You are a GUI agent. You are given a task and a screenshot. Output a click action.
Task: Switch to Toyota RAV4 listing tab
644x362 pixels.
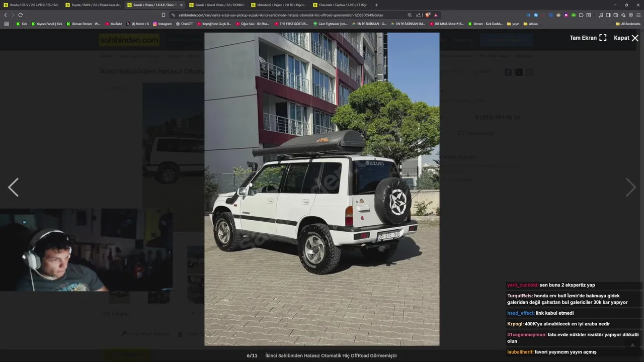click(x=93, y=5)
